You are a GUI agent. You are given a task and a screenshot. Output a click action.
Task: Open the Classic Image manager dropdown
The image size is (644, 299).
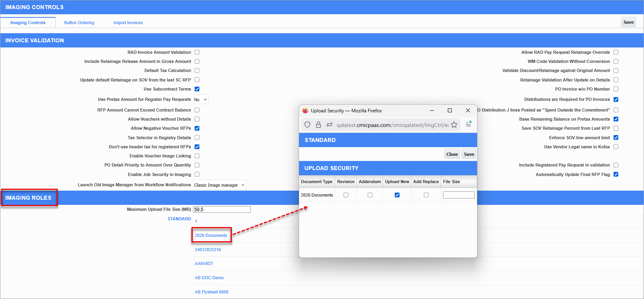pyautogui.click(x=220, y=185)
